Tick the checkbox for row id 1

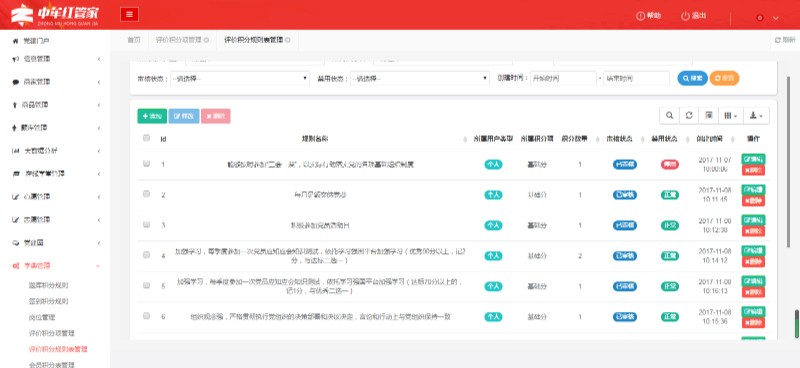pos(146,164)
